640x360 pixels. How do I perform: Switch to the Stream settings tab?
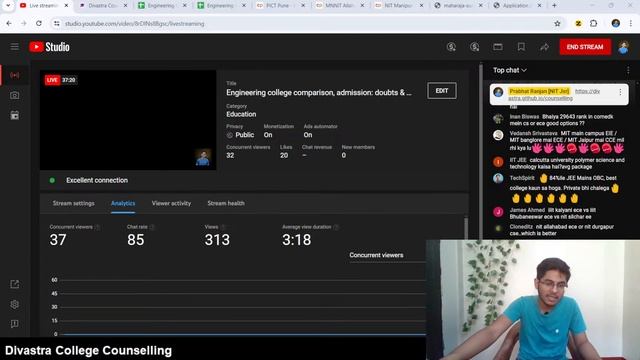pyautogui.click(x=73, y=203)
